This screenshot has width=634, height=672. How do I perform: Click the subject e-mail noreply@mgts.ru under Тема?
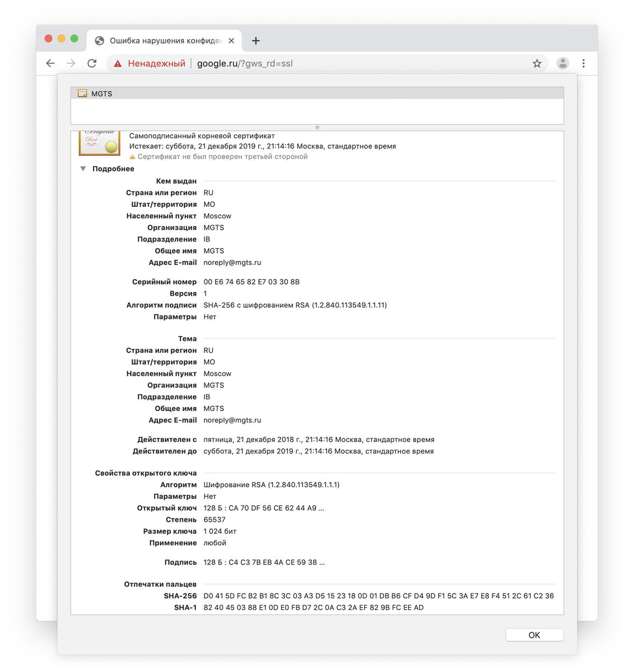pos(232,421)
